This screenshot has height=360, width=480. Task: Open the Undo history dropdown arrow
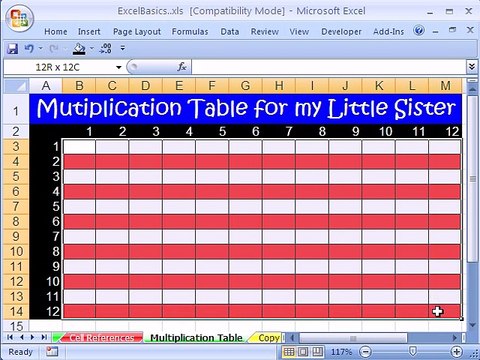pyautogui.click(x=40, y=49)
